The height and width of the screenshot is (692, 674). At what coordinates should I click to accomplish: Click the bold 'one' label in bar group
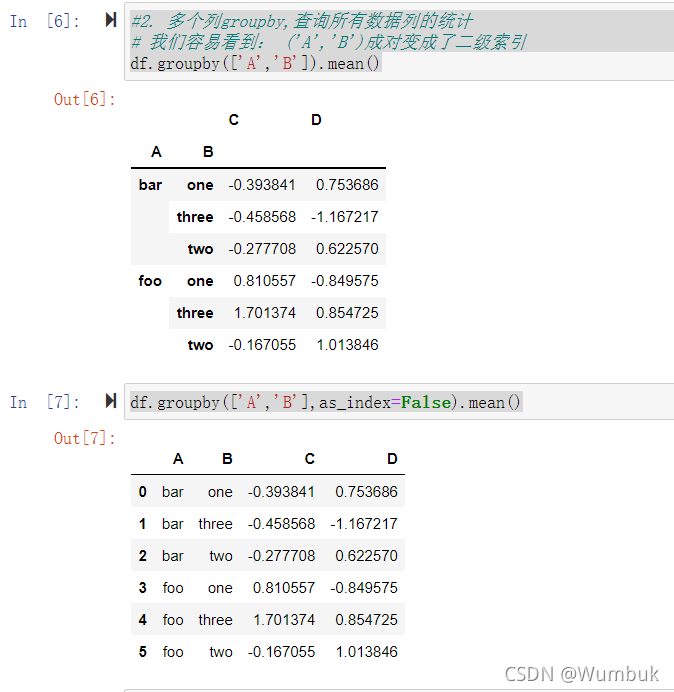[200, 185]
